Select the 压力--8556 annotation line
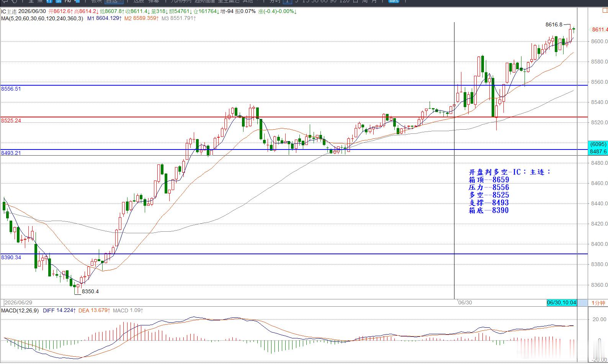 point(489,187)
